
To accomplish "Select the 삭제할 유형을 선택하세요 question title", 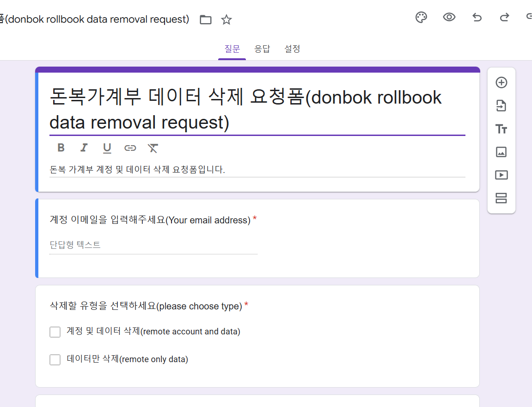I will [x=146, y=306].
